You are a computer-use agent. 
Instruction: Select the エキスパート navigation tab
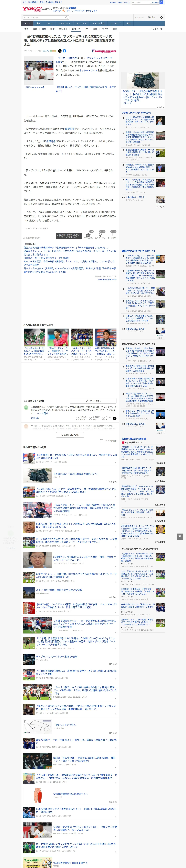pos(64,24)
